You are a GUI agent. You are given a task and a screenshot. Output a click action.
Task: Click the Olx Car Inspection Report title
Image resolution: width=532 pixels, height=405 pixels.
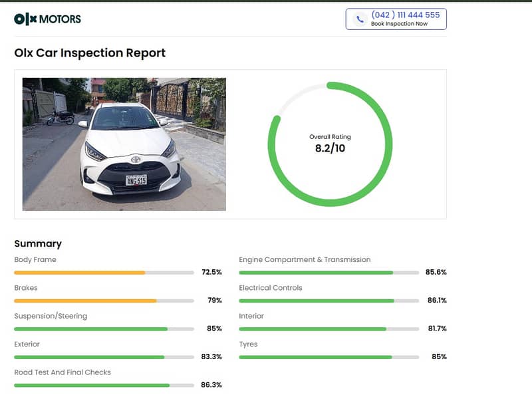click(x=90, y=53)
